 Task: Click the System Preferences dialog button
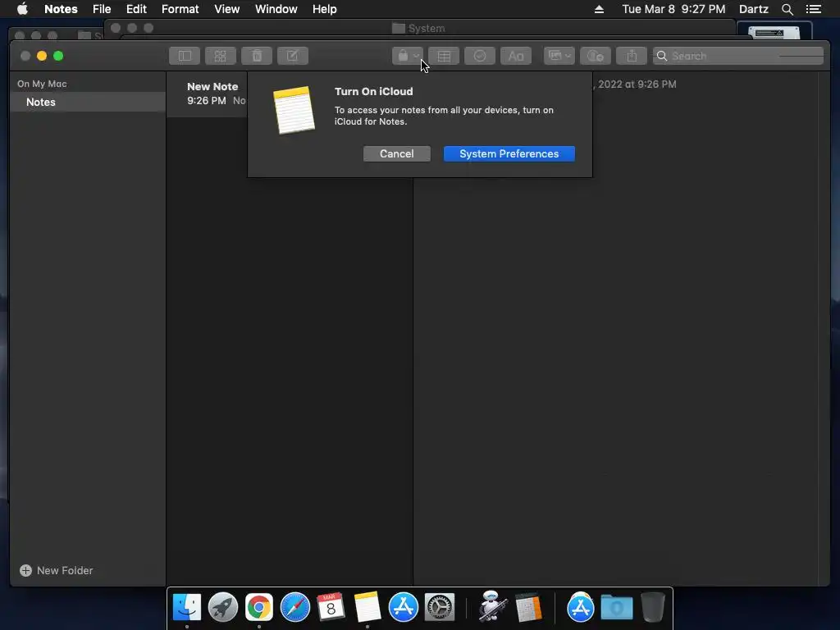[509, 153]
